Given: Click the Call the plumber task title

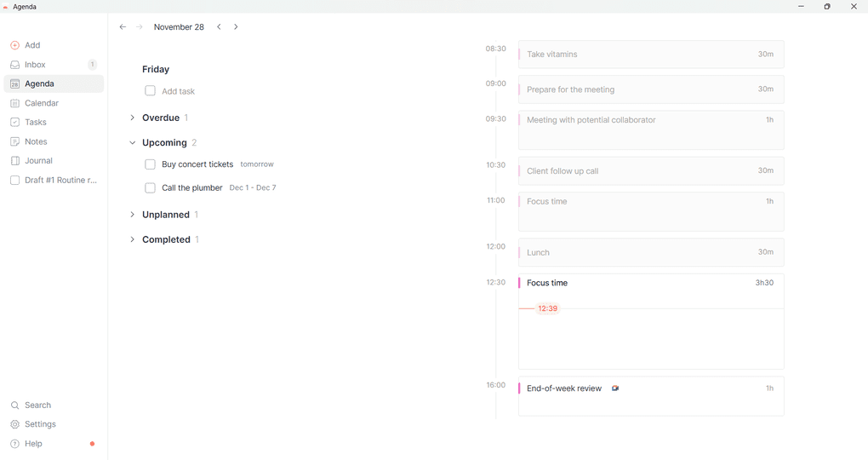Looking at the screenshot, I should 192,188.
